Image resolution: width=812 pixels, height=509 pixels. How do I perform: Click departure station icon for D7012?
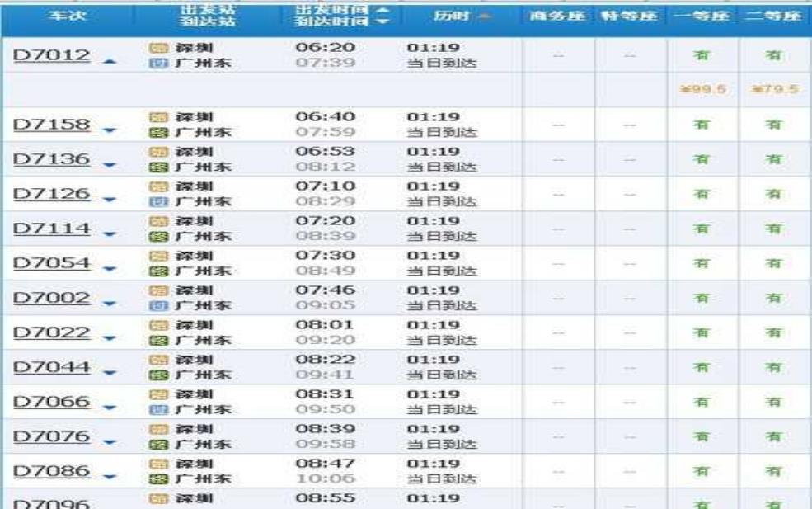click(x=158, y=48)
